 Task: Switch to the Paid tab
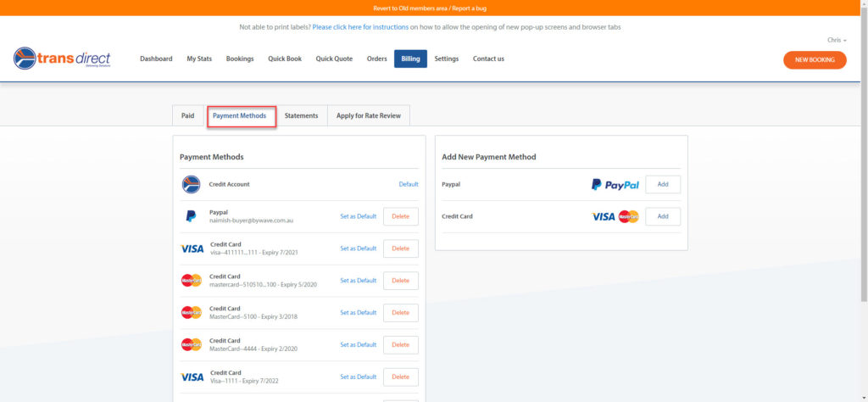pyautogui.click(x=188, y=115)
